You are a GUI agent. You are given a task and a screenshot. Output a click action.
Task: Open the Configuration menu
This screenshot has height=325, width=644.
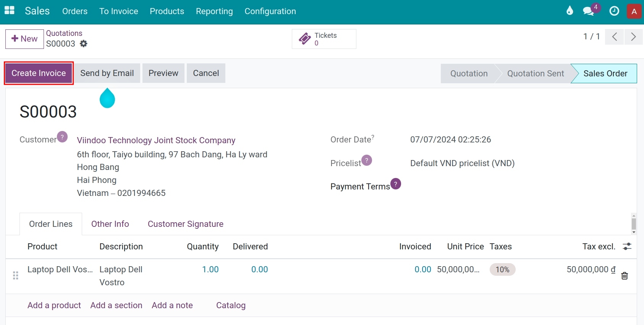(270, 11)
